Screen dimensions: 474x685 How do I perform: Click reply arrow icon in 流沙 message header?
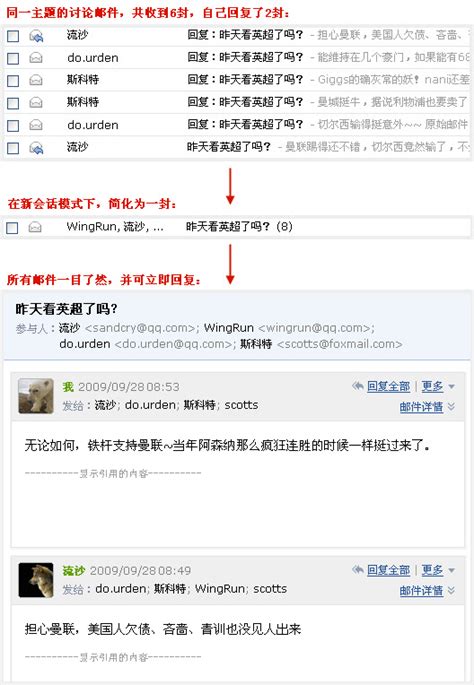point(358,570)
